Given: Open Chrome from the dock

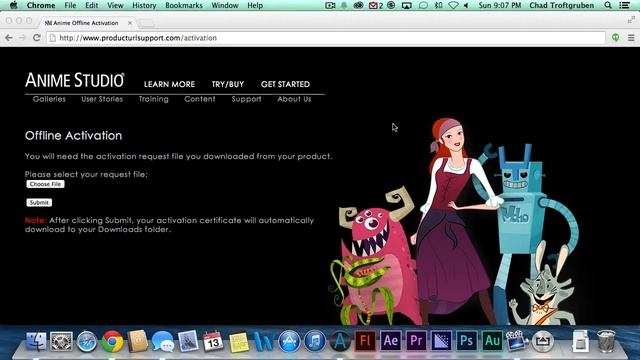Looking at the screenshot, I should [112, 341].
